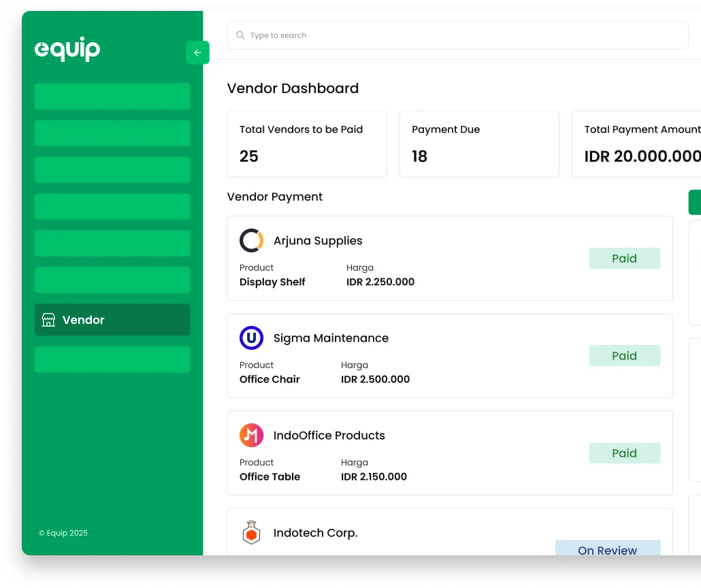Click the Paid status for Arjuna Supplies
The image size is (701, 588).
(x=624, y=259)
